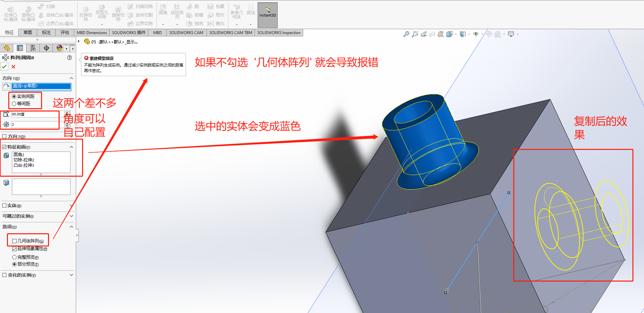This screenshot has height=313, width=644.
Task: Select the 拉伸切除 extruded cut tool
Action: pyautogui.click(x=86, y=14)
